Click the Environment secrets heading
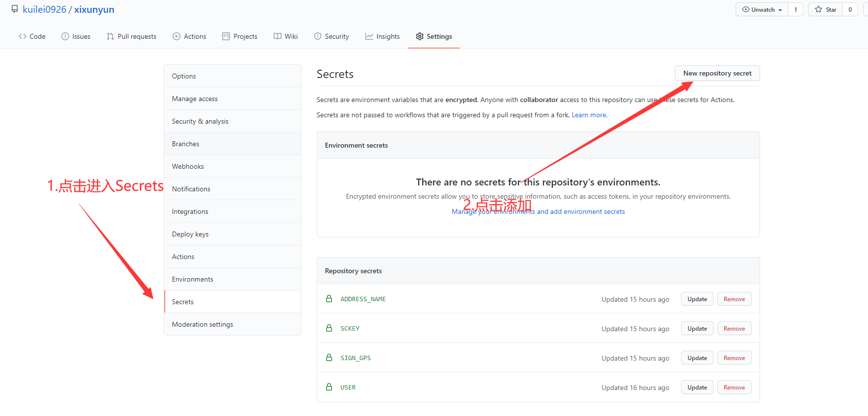Screen dimensions: 868x416 [356, 145]
